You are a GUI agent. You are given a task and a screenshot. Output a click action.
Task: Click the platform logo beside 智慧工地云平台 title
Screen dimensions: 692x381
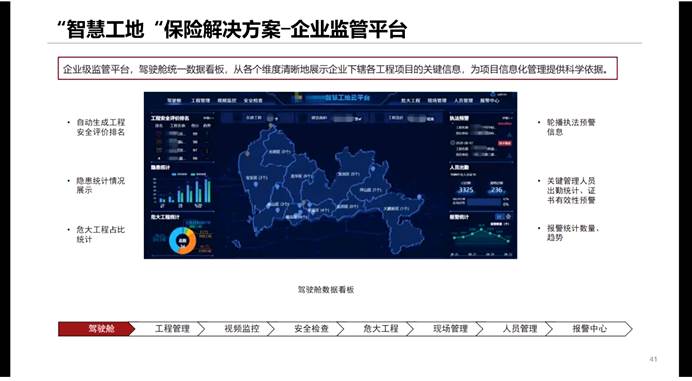coord(298,97)
